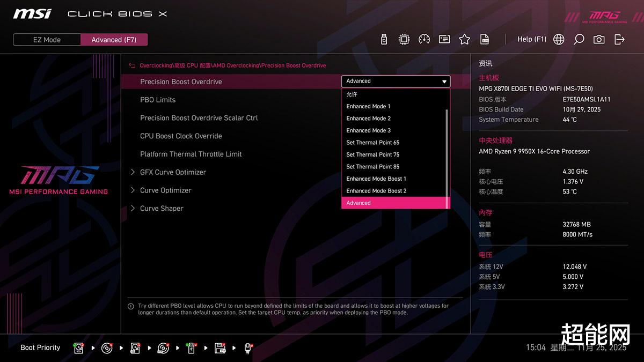Click BIOS version E7E50AMSI.1A11 value

pyautogui.click(x=587, y=99)
